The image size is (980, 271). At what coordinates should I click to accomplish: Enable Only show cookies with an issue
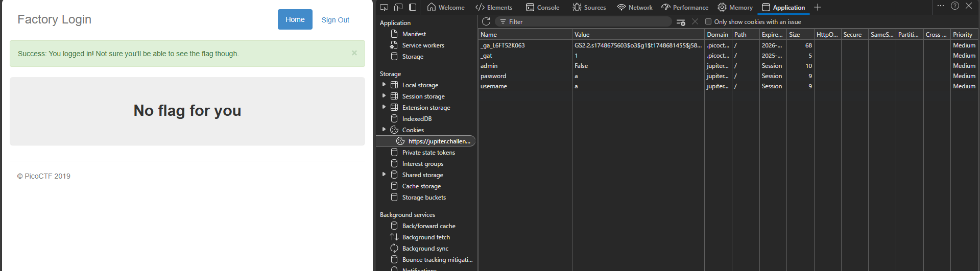tap(708, 21)
